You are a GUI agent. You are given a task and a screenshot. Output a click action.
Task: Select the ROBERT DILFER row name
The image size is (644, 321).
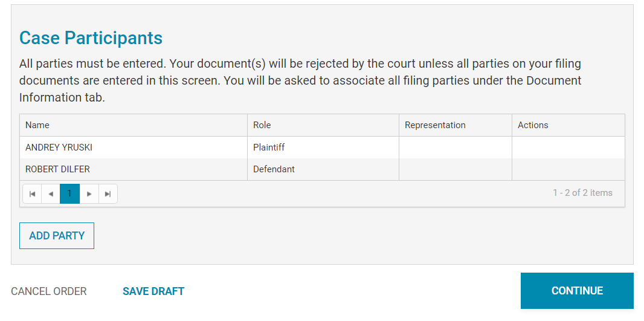point(57,169)
